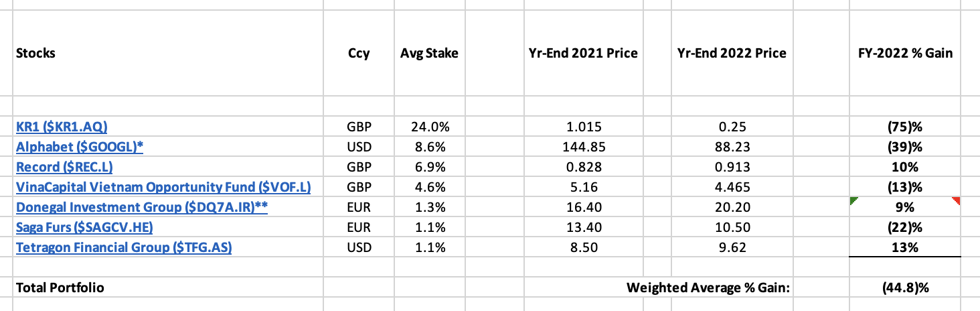Open Donegal Investment Group link

coord(142,207)
